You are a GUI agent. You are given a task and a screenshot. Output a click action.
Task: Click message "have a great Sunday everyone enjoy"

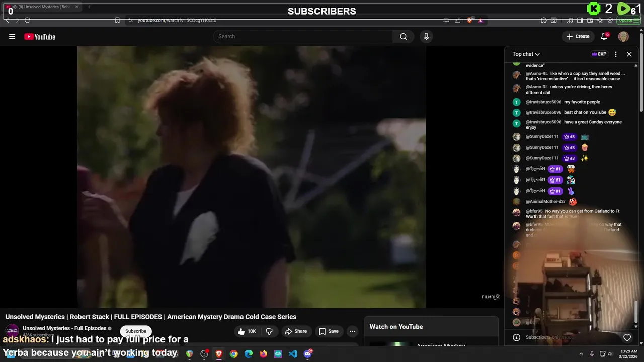pyautogui.click(x=574, y=125)
